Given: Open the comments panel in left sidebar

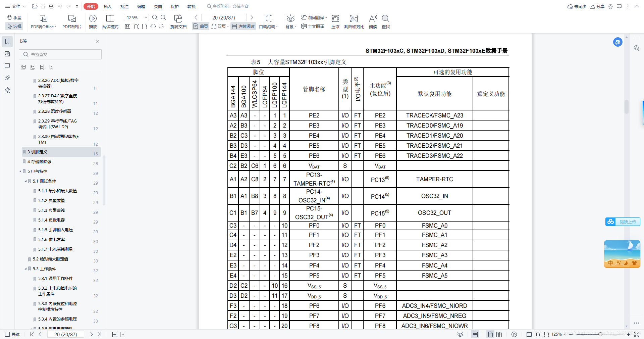Looking at the screenshot, I should [x=7, y=66].
